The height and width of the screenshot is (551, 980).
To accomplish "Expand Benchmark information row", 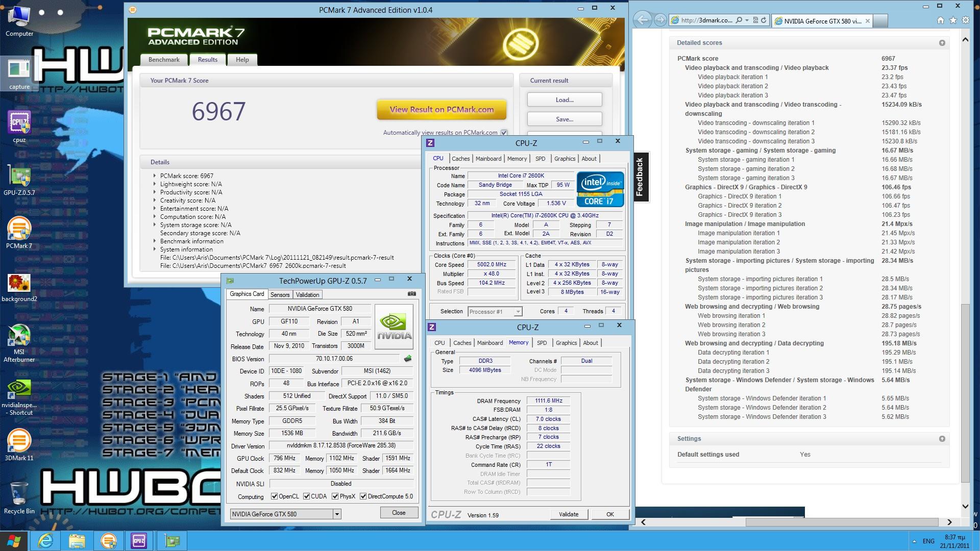I will 155,241.
